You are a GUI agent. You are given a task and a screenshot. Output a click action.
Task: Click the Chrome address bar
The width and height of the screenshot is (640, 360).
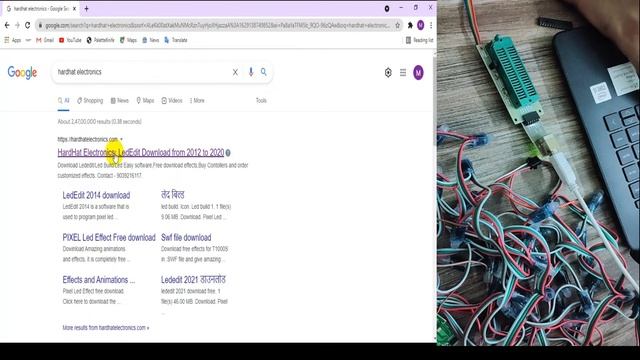click(x=217, y=25)
